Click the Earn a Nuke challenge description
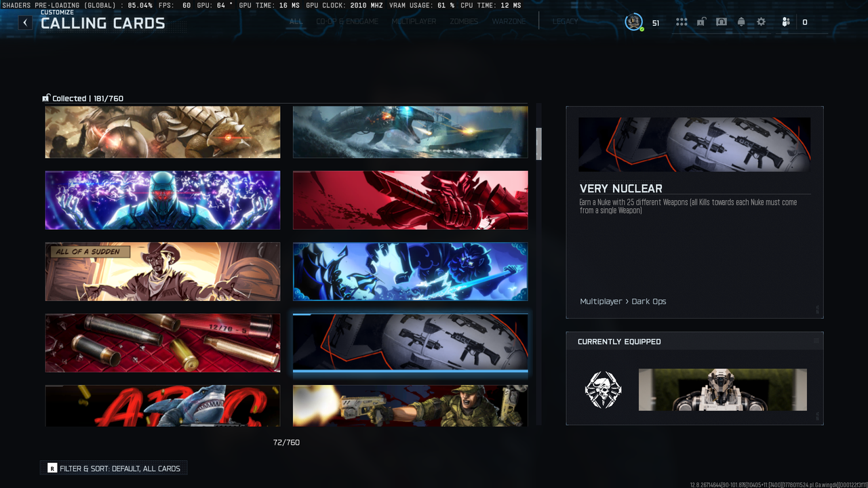Image resolution: width=868 pixels, height=488 pixels. click(688, 206)
